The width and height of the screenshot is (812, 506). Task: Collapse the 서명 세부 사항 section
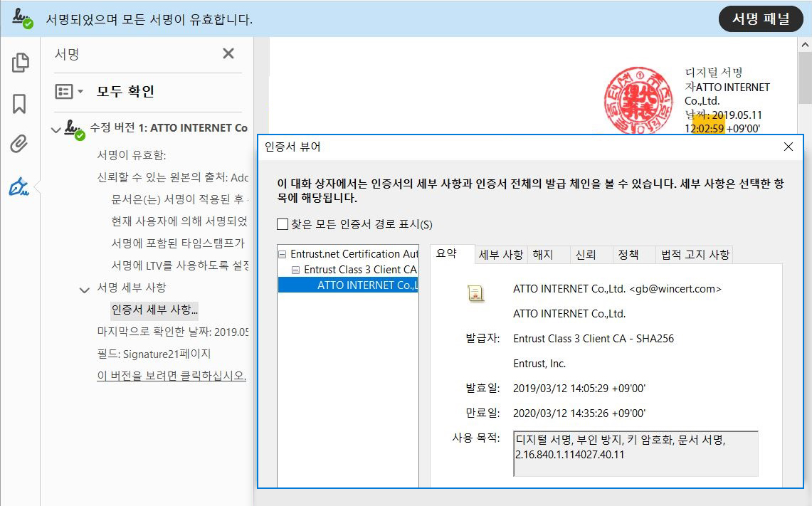(84, 290)
